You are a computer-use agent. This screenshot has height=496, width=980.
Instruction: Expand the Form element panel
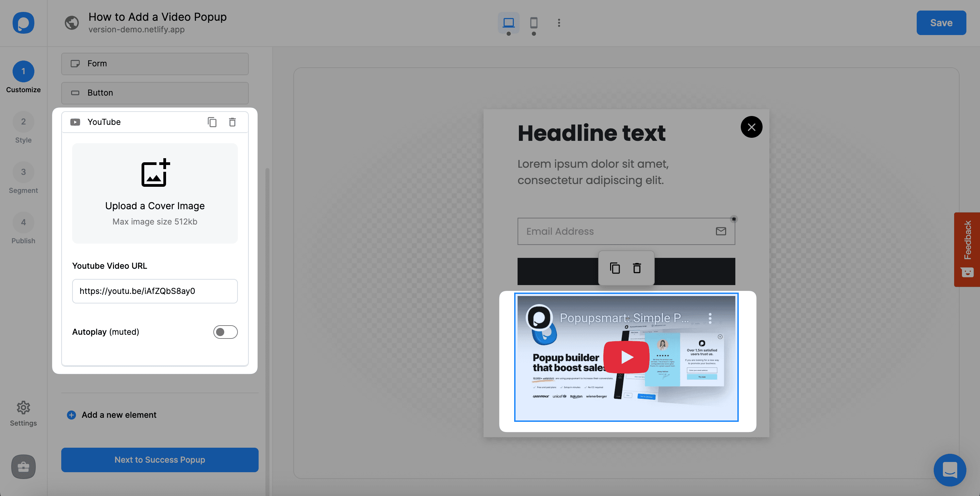(155, 64)
